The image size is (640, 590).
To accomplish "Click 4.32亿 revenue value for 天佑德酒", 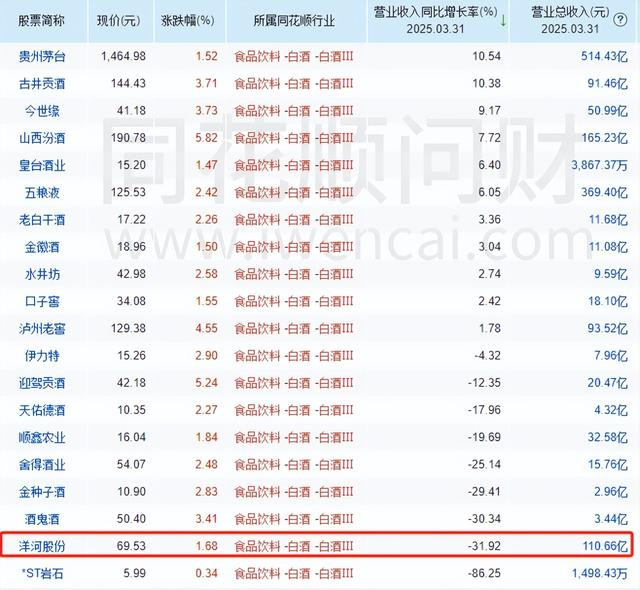I will [611, 410].
